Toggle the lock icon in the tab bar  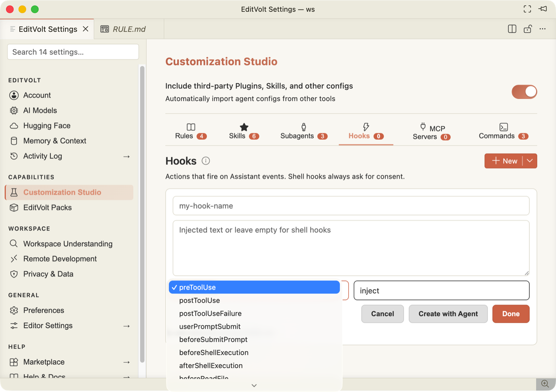pos(528,29)
